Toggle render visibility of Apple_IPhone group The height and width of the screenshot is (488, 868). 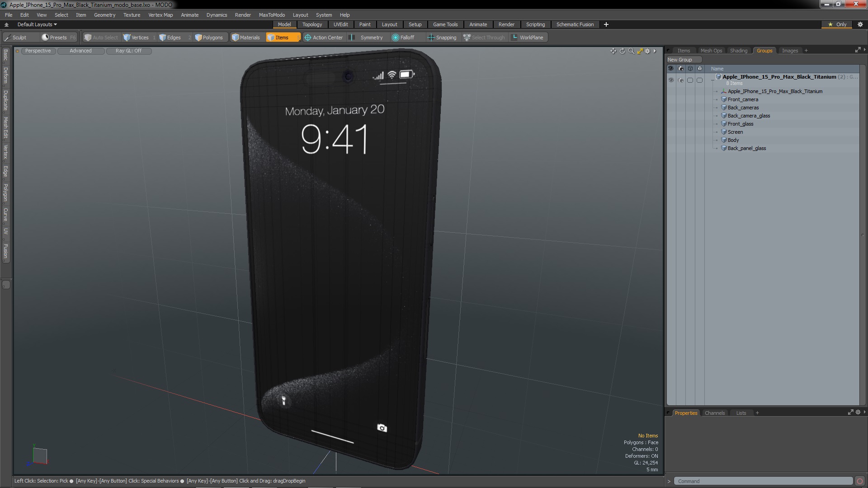681,80
